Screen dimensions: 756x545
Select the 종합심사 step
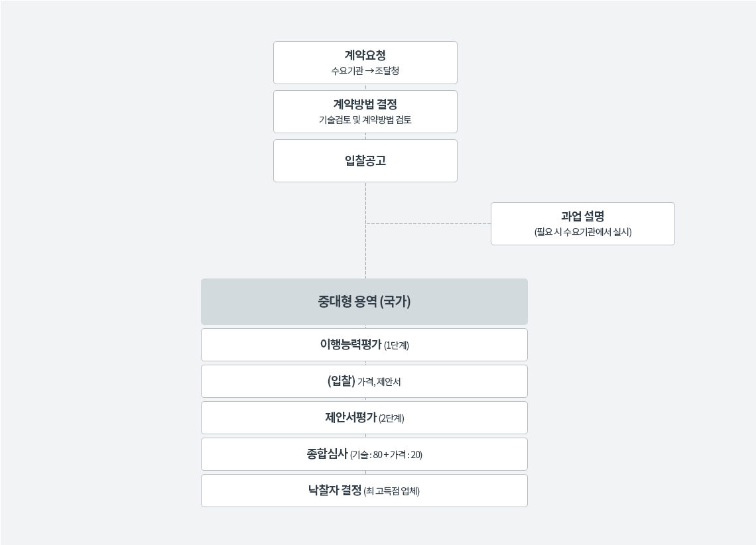[364, 454]
